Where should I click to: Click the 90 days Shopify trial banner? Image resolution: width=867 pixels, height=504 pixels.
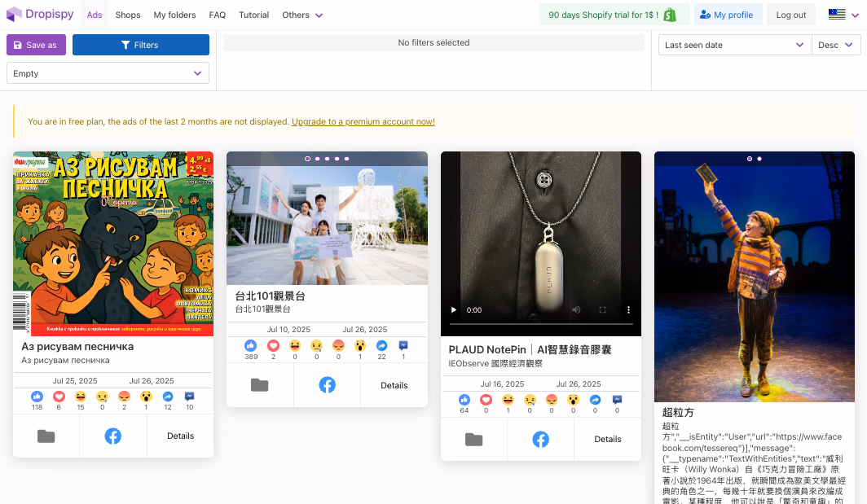tap(614, 15)
